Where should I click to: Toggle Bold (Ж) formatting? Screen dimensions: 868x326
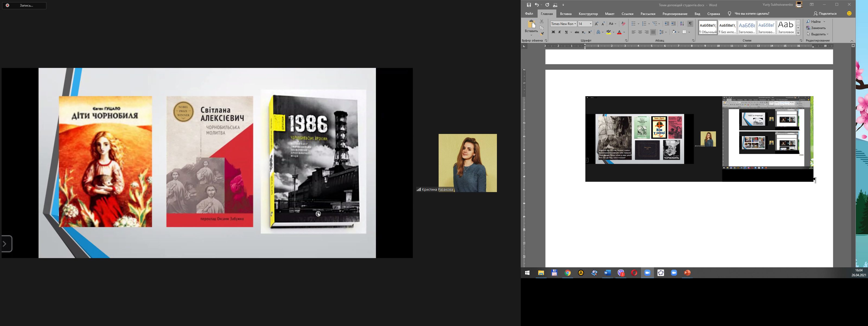pyautogui.click(x=553, y=32)
